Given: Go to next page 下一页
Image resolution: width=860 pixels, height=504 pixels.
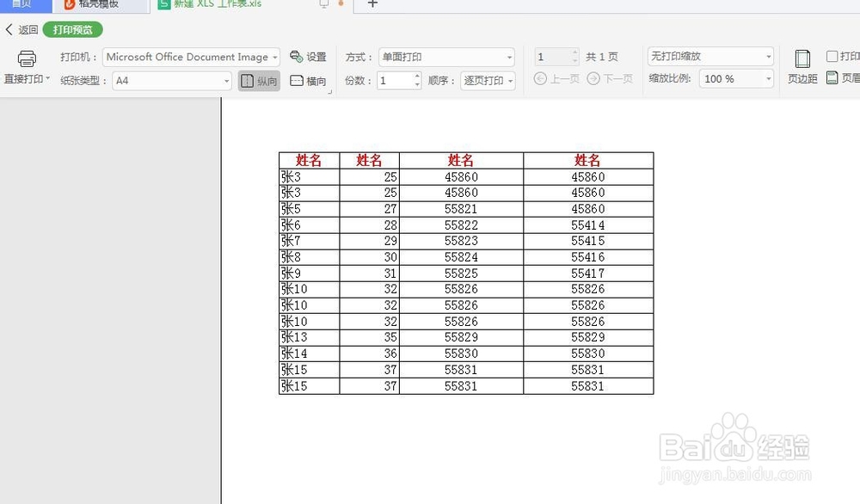Looking at the screenshot, I should click(610, 79).
